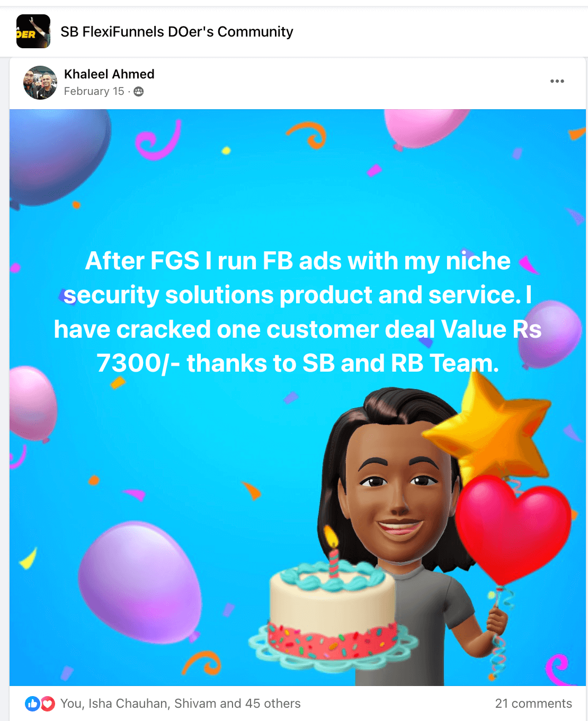Visit Khaleel Ahmed's profile name link
This screenshot has width=588, height=721.
pyautogui.click(x=109, y=74)
